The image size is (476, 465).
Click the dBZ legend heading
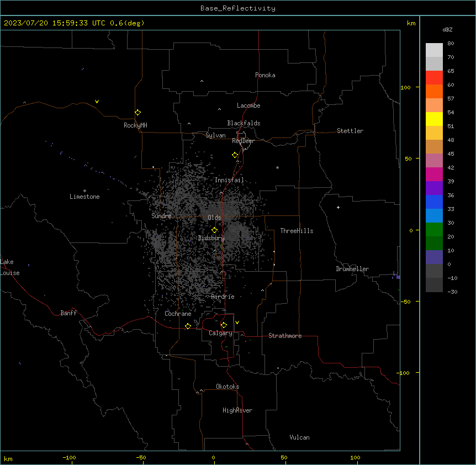coord(447,29)
